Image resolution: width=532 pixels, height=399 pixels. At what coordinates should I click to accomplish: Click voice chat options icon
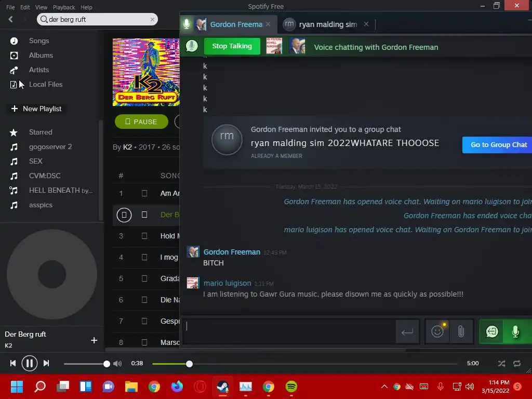click(x=492, y=331)
